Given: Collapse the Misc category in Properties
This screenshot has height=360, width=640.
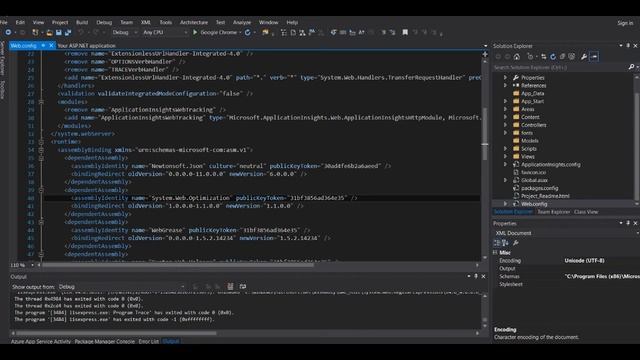Looking at the screenshot, I should coord(496,253).
